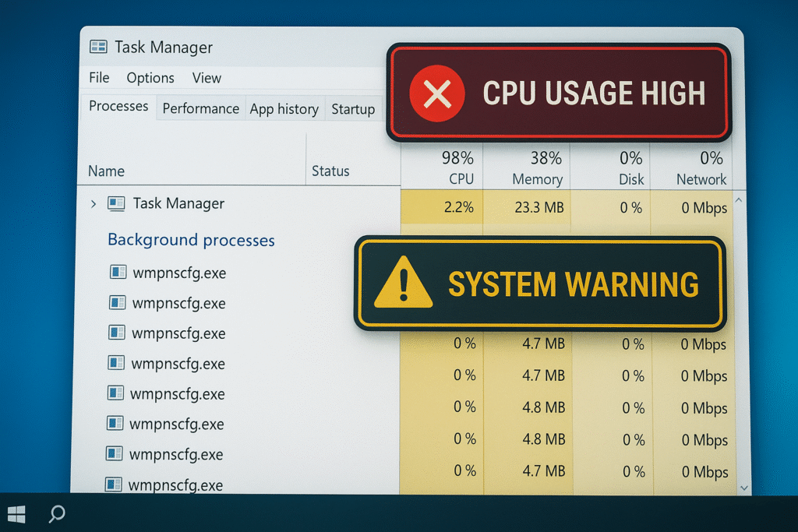Screen dimensions: 798x532
Task: Click the Background processes group heading
Action: coord(191,240)
